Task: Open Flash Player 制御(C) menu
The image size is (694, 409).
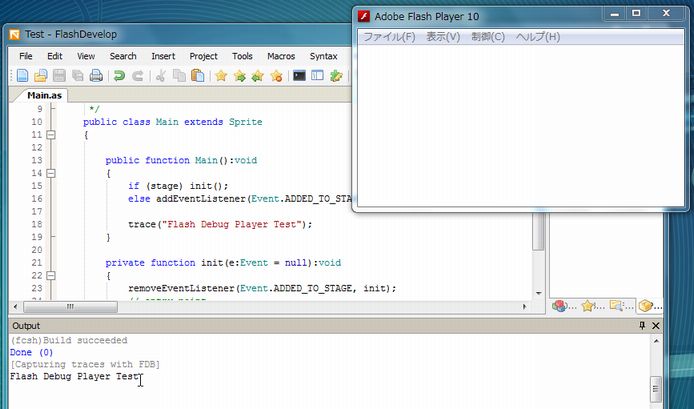Action: (488, 37)
